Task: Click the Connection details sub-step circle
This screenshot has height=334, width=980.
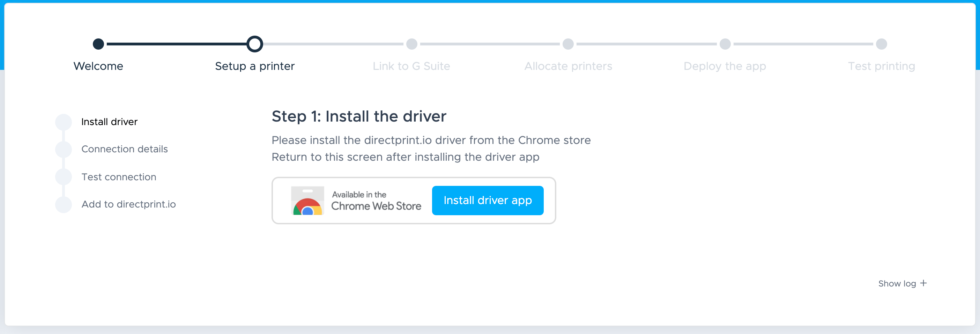Action: pyautogui.click(x=64, y=149)
